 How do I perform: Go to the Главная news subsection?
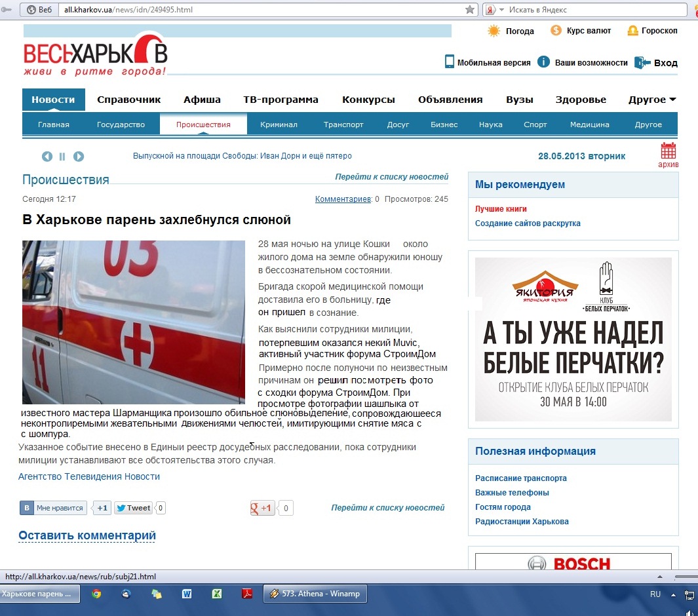tap(54, 125)
